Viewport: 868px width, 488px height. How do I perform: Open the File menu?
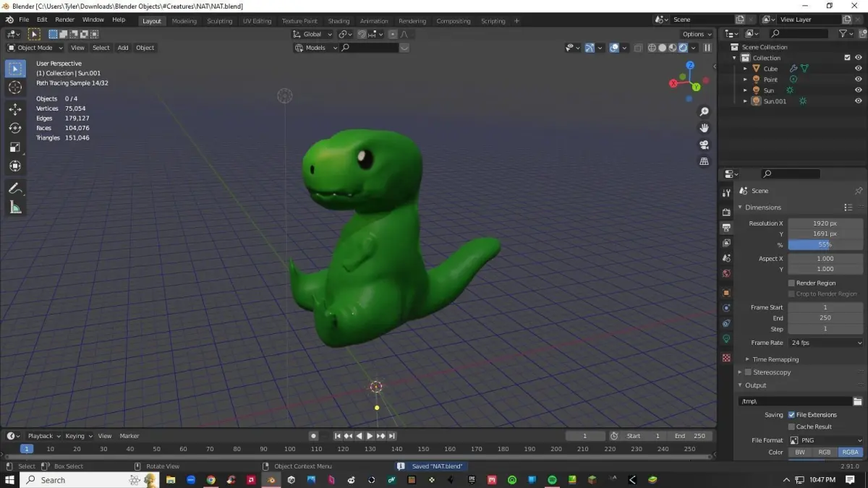[24, 20]
